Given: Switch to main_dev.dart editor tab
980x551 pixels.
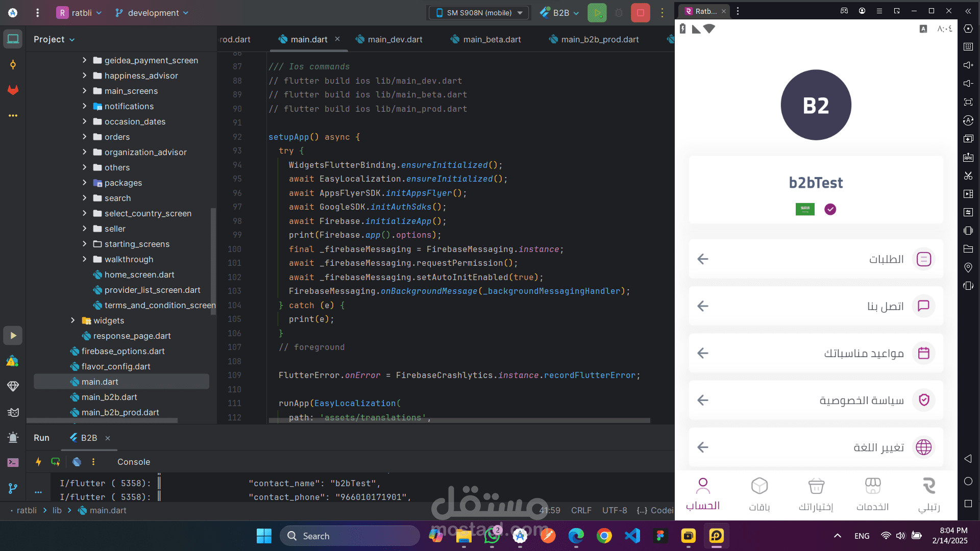Looking at the screenshot, I should (395, 39).
